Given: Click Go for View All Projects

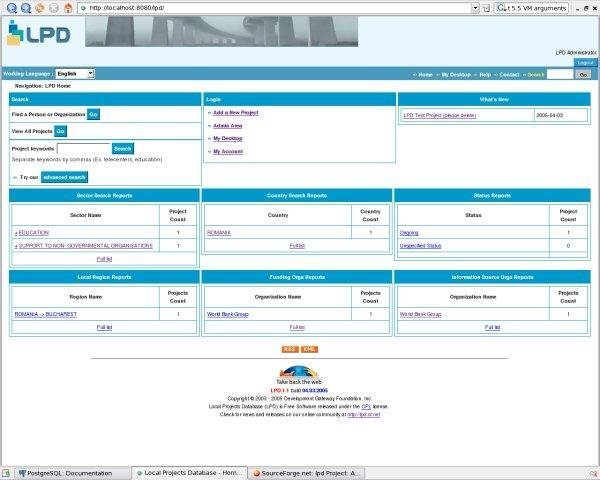Looking at the screenshot, I should tap(60, 131).
